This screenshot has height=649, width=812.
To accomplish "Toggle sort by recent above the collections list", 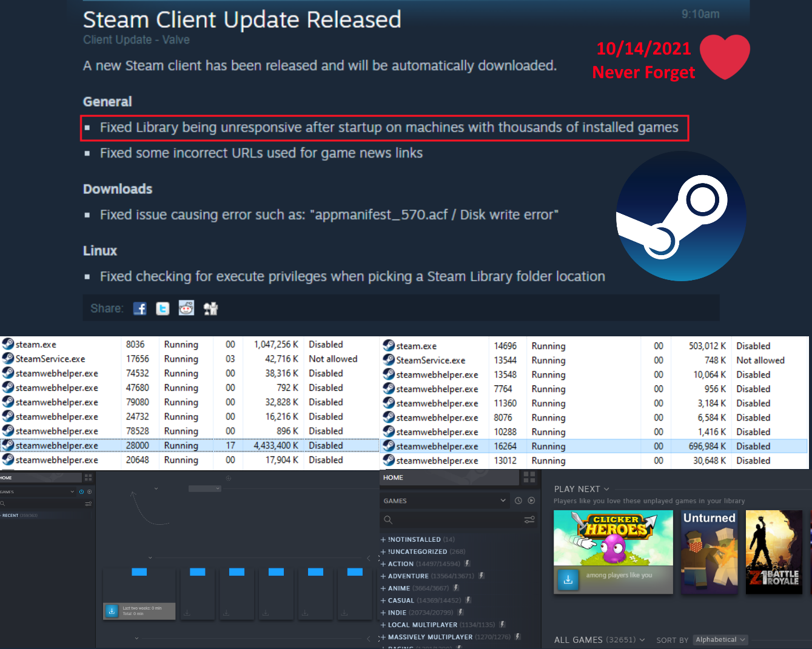I will (518, 501).
